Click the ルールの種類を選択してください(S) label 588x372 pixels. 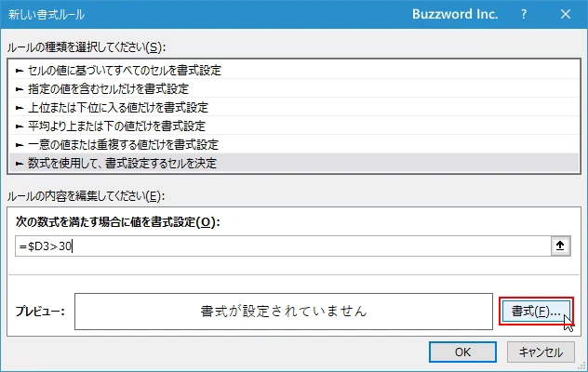coord(87,47)
